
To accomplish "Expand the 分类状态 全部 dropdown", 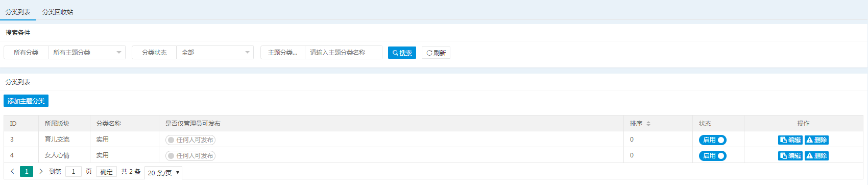I will (215, 53).
